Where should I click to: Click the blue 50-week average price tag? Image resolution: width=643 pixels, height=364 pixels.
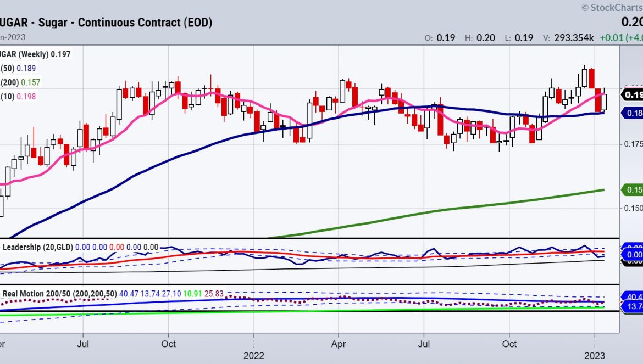[x=633, y=113]
